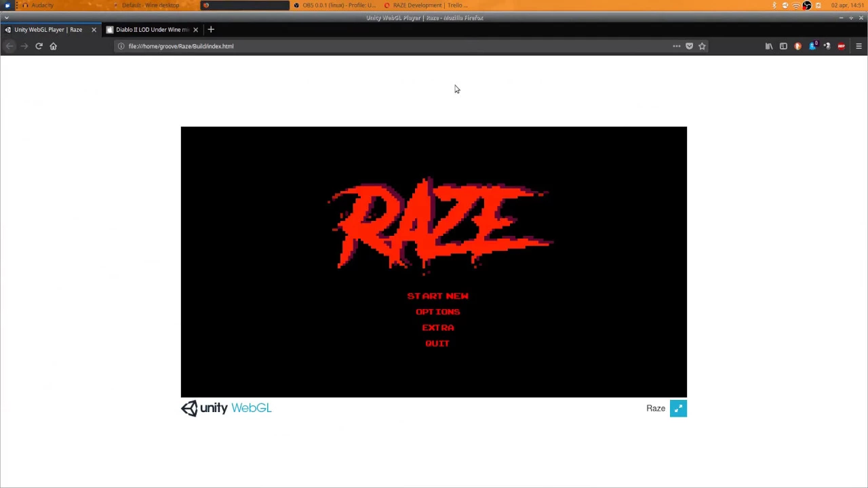Show site information for the file URL
Viewport: 868px width, 488px height.
pyautogui.click(x=121, y=46)
